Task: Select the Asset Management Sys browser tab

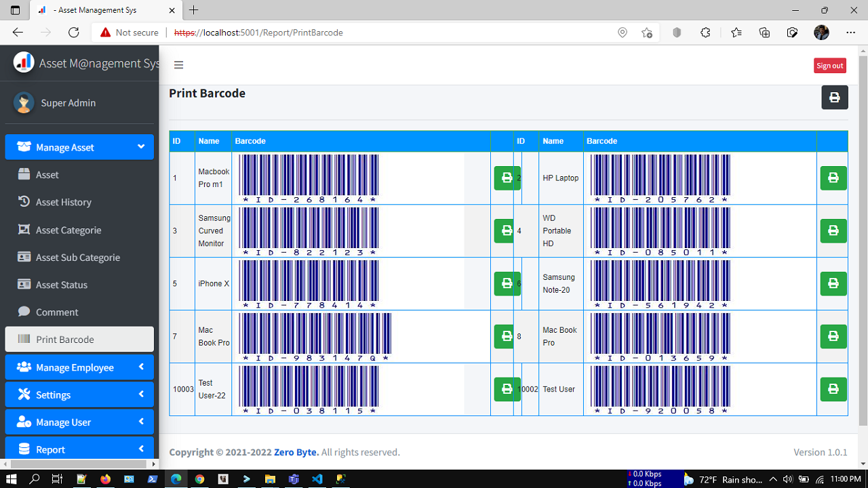Action: (x=106, y=10)
